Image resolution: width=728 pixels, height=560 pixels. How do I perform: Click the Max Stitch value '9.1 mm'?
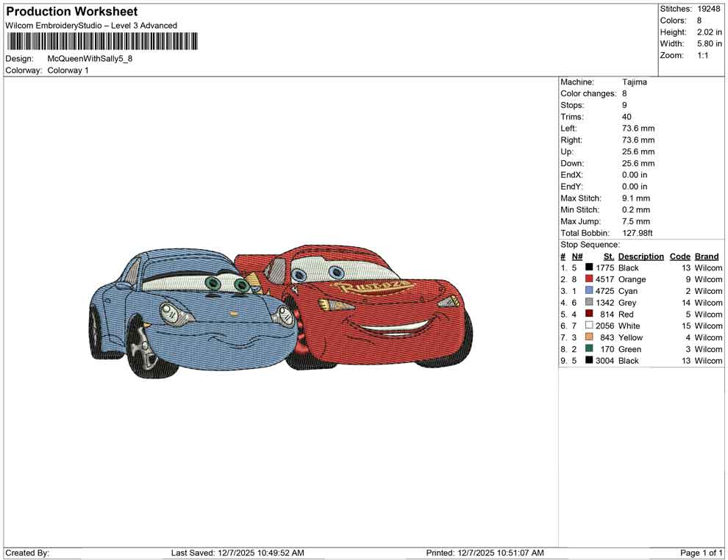click(x=636, y=198)
